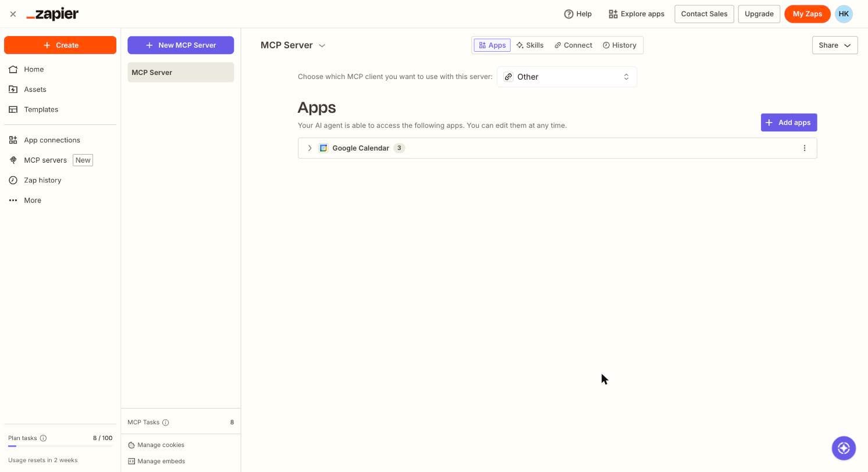
Task: Click the Explore apps grid icon
Action: click(613, 14)
